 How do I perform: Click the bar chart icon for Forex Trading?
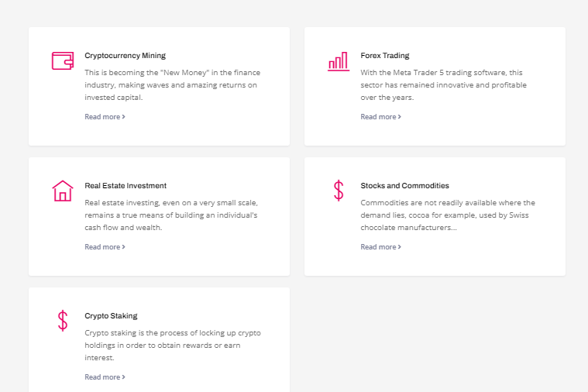click(x=339, y=61)
